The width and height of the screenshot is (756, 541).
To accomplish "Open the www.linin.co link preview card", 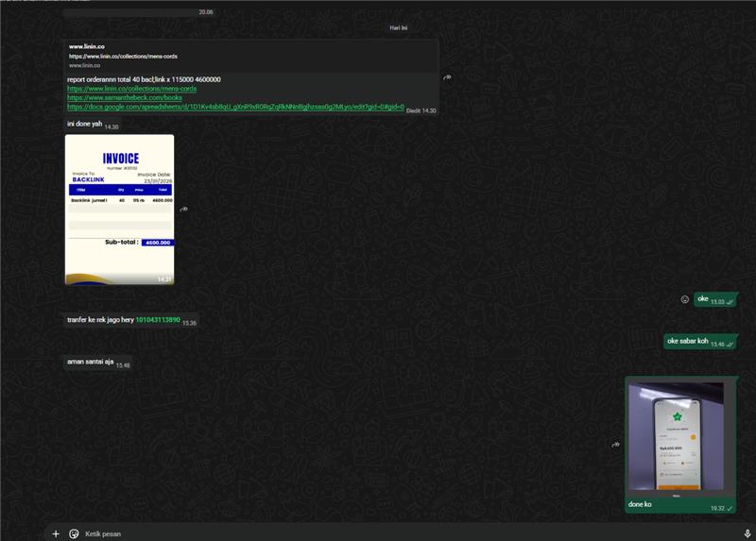I will pyautogui.click(x=250, y=56).
